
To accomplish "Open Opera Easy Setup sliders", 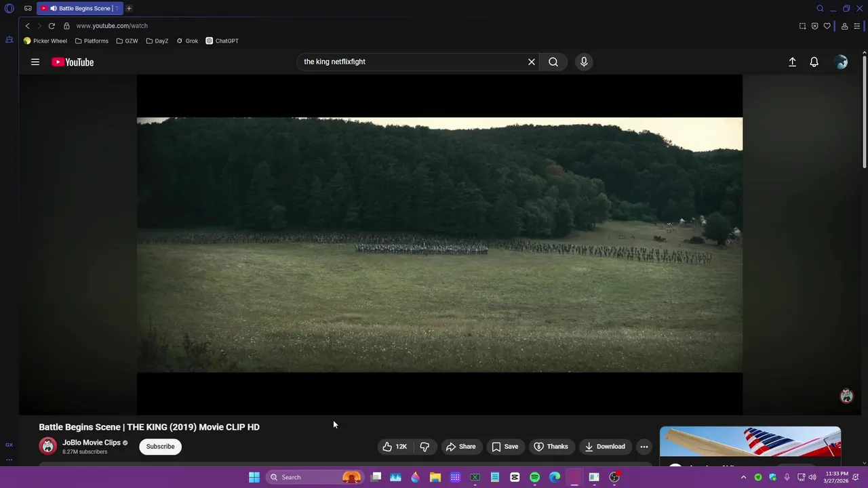I will [856, 26].
